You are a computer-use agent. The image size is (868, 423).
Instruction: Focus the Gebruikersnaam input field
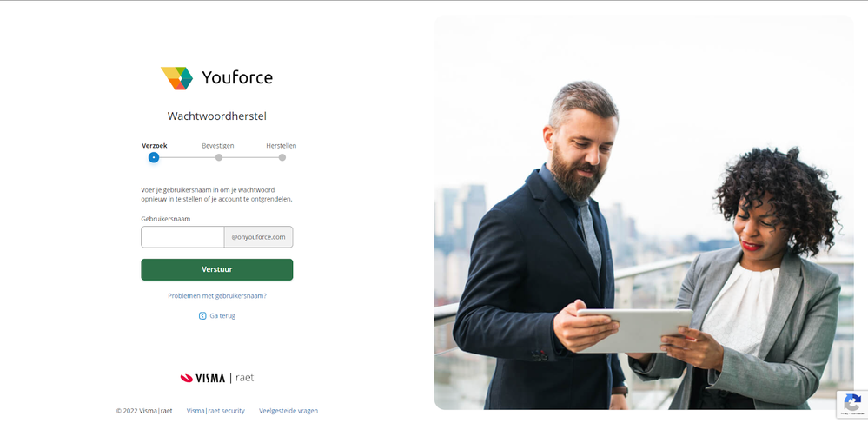coord(182,237)
